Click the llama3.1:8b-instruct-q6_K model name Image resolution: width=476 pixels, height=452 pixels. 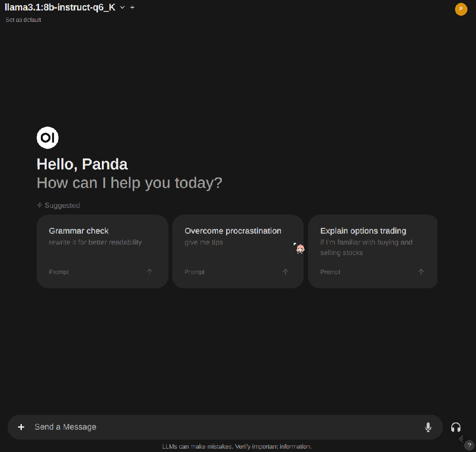[x=60, y=7]
